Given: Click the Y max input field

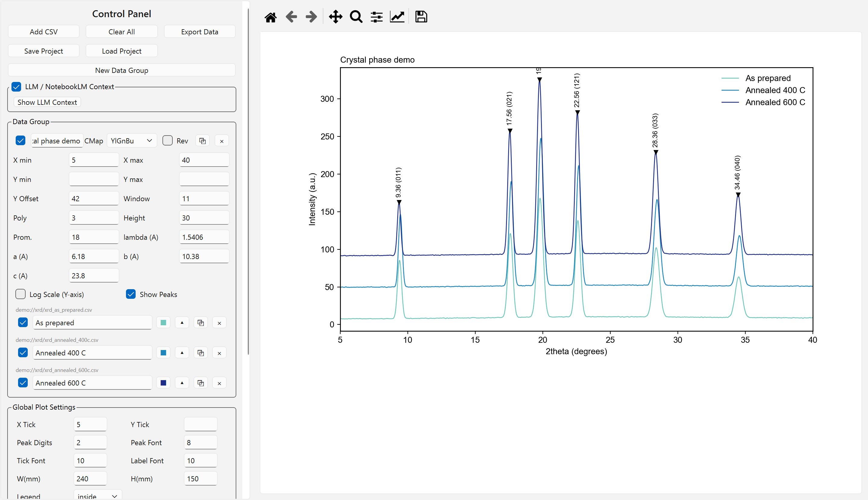Looking at the screenshot, I should (204, 179).
